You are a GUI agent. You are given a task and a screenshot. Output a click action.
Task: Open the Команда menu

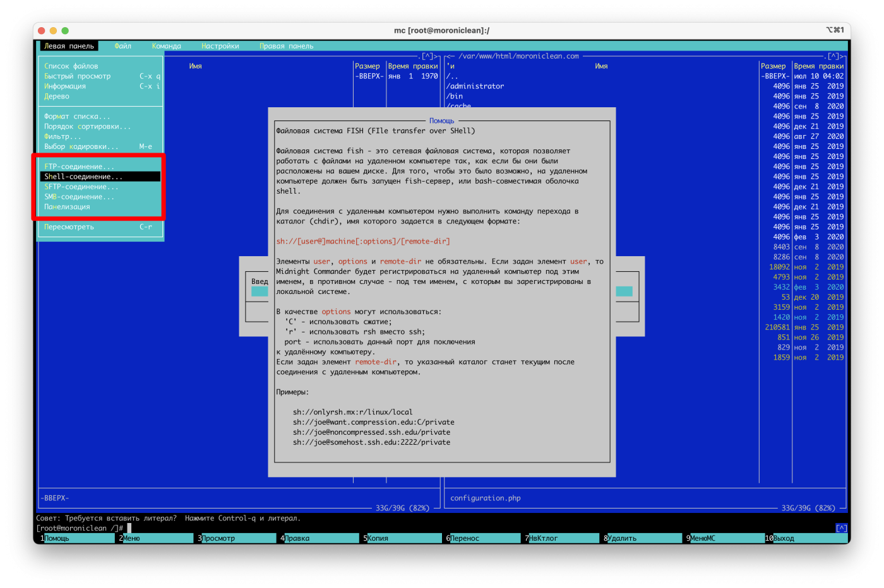click(x=167, y=46)
